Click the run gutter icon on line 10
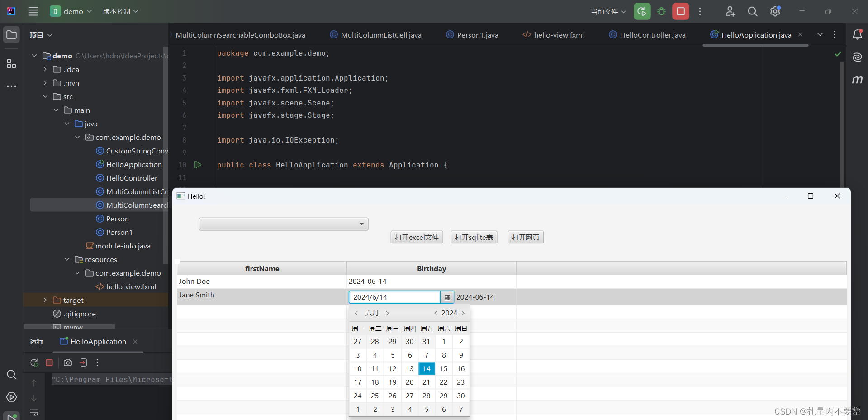Viewport: 868px width, 420px height. tap(198, 165)
